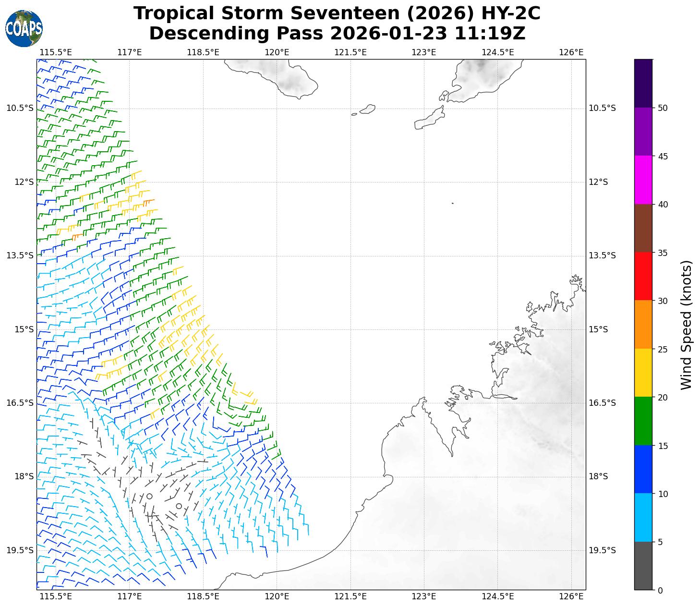Click the Wind Speed (knots) axis label
The image size is (700, 607).
pyautogui.click(x=687, y=325)
